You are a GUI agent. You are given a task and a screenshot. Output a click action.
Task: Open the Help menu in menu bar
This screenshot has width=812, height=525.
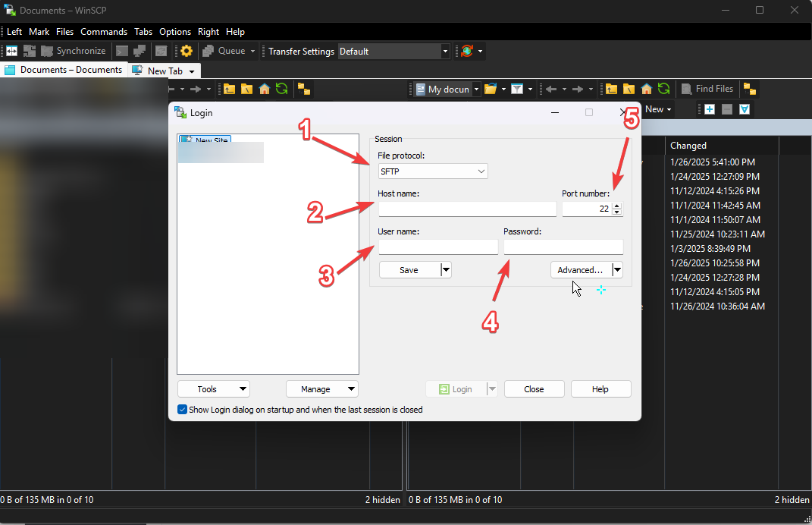pos(235,32)
